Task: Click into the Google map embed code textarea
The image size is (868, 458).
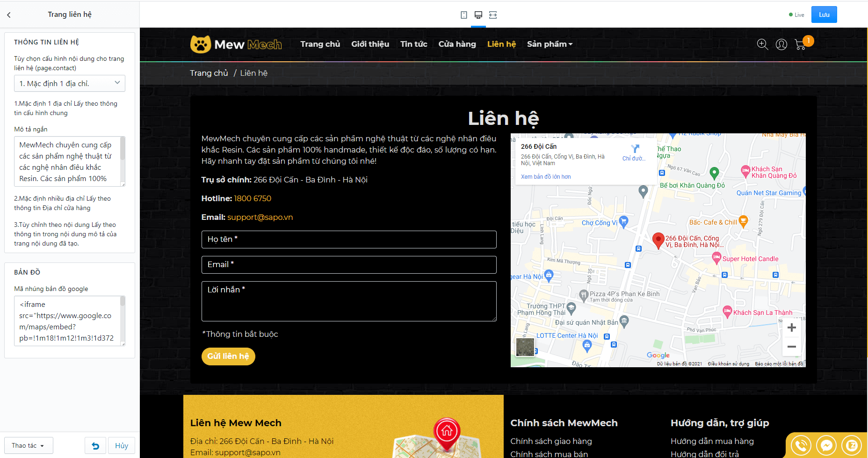Action: coord(67,321)
